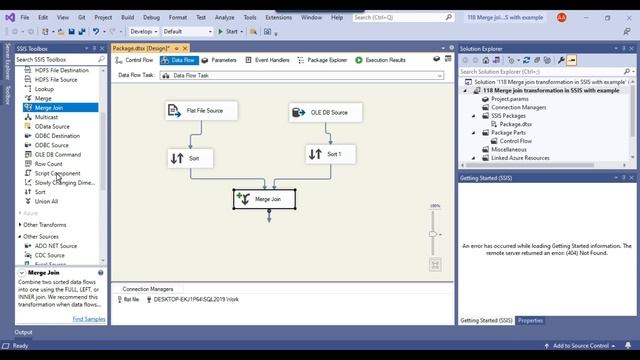Click Solution Explorer Home icon

point(486,60)
